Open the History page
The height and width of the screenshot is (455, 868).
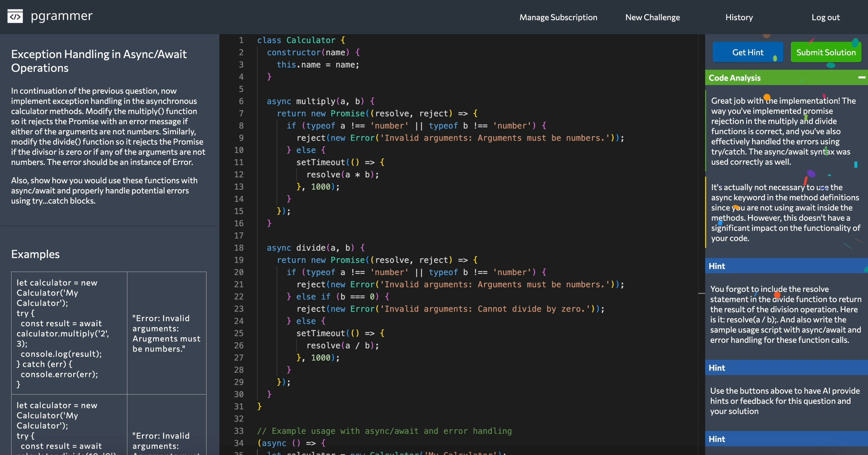tap(739, 17)
